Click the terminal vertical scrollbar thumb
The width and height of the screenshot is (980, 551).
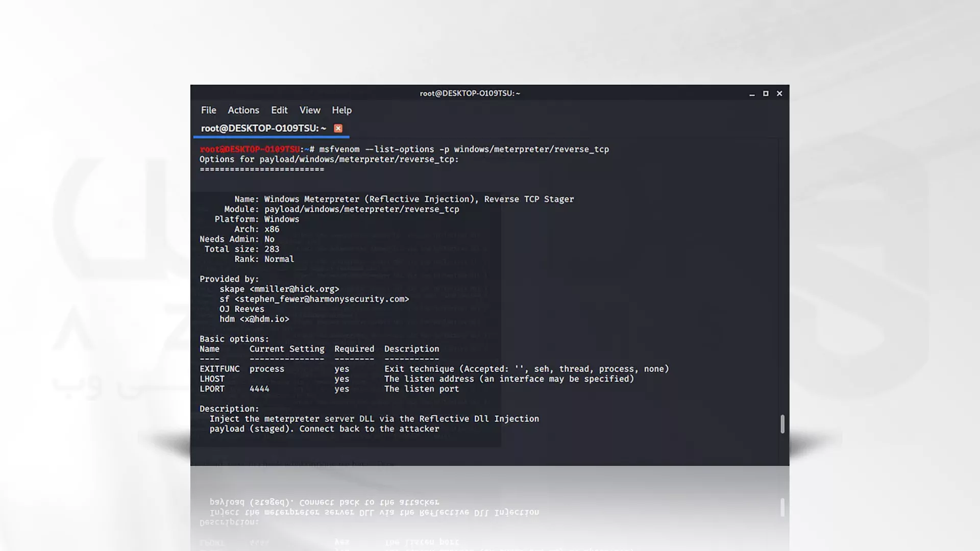(782, 424)
